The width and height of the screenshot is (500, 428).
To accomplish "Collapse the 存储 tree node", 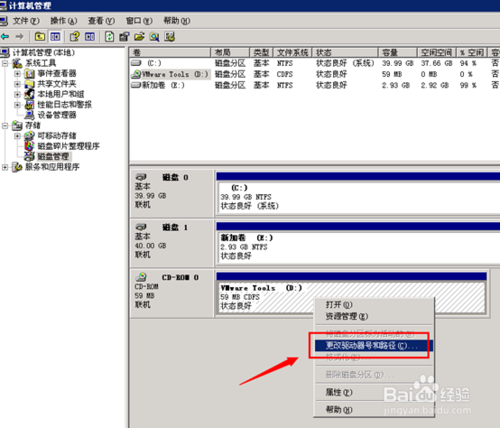I will coord(5,125).
